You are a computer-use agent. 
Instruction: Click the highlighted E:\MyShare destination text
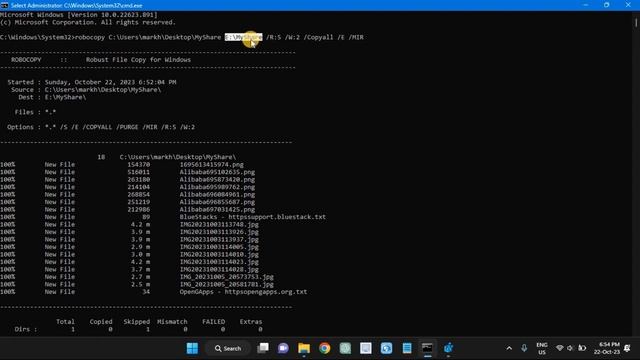(243, 37)
